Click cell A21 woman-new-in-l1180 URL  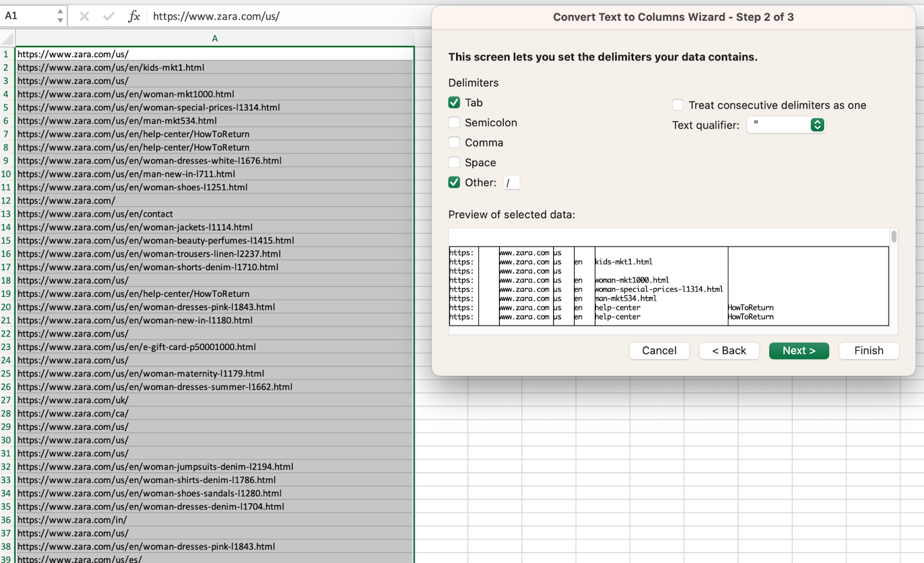pos(215,320)
